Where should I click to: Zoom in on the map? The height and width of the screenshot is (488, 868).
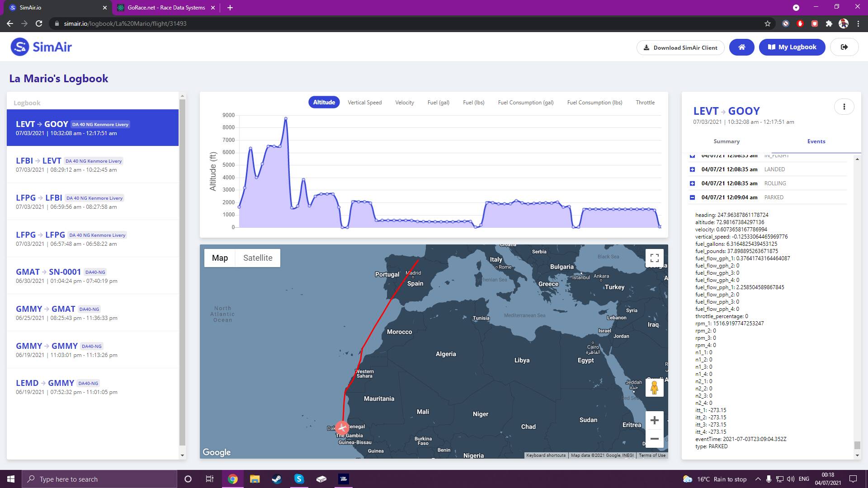(654, 420)
